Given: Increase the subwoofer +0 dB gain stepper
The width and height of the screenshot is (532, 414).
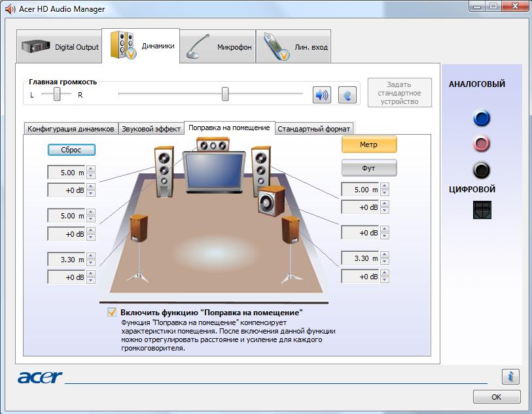Looking at the screenshot, I should (384, 229).
